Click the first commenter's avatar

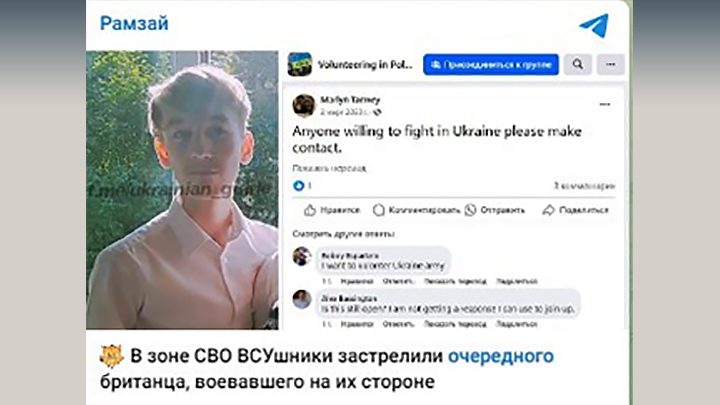click(302, 256)
